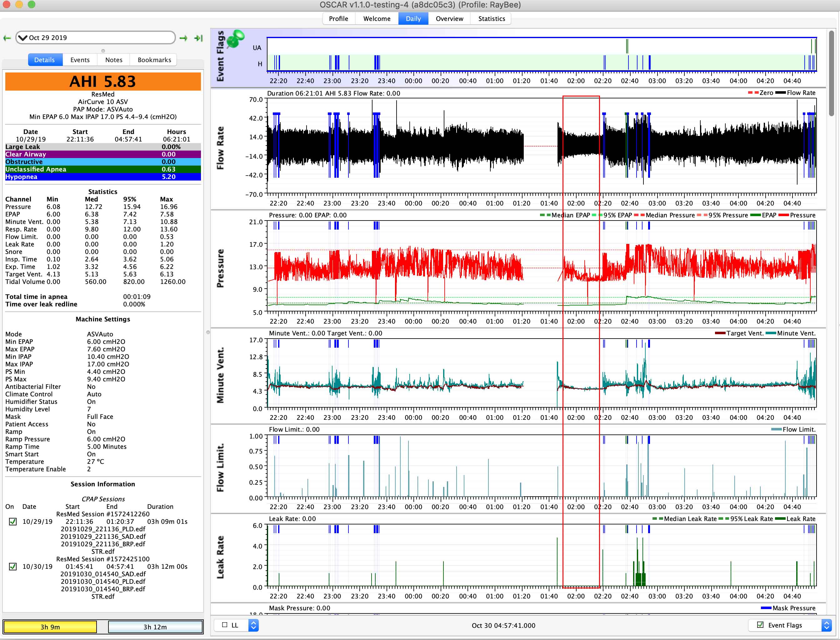
Task: Click the Median EPAP legend entry
Action: pyautogui.click(x=565, y=215)
